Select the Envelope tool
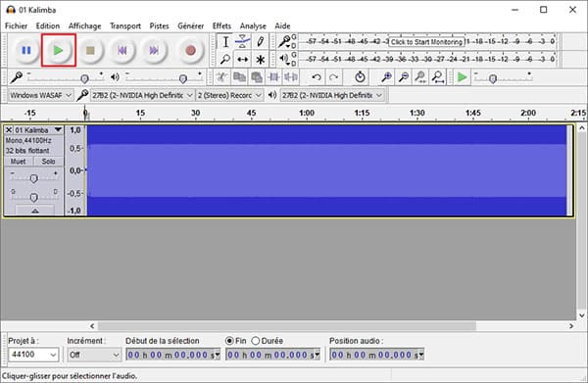 point(243,41)
